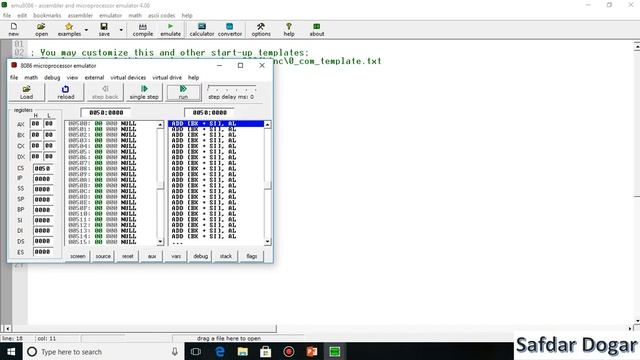Open Task View from taskbar
This screenshot has height=360, width=640.
pos(196,351)
